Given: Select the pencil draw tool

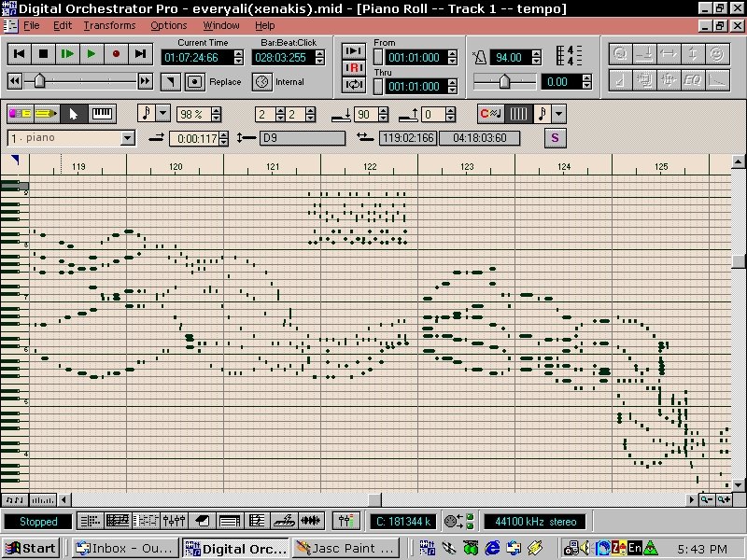Looking at the screenshot, I should (x=46, y=114).
